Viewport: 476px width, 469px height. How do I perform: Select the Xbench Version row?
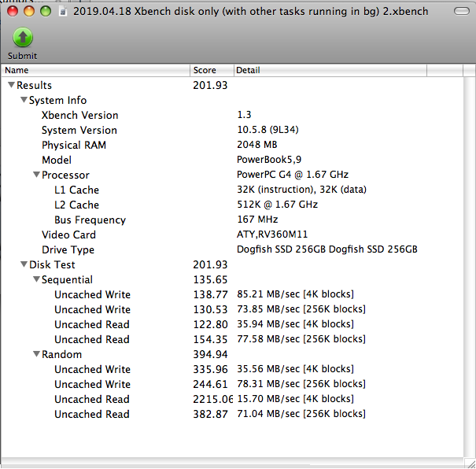coord(232,115)
